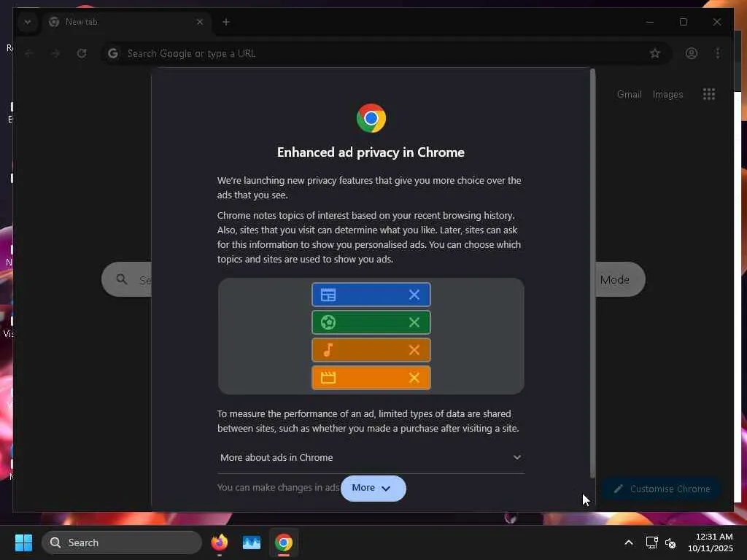Click the browser forward arrow
The image size is (747, 560).
pos(55,53)
